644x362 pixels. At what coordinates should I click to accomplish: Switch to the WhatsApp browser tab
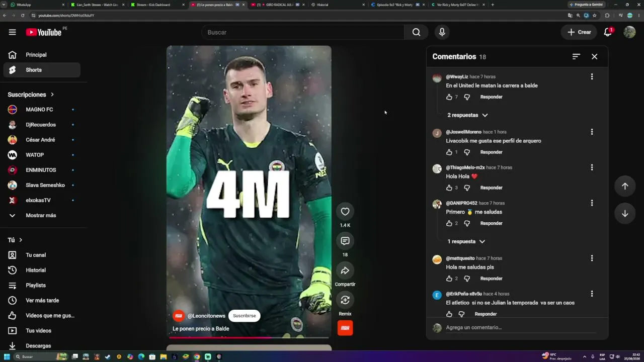(38, 5)
